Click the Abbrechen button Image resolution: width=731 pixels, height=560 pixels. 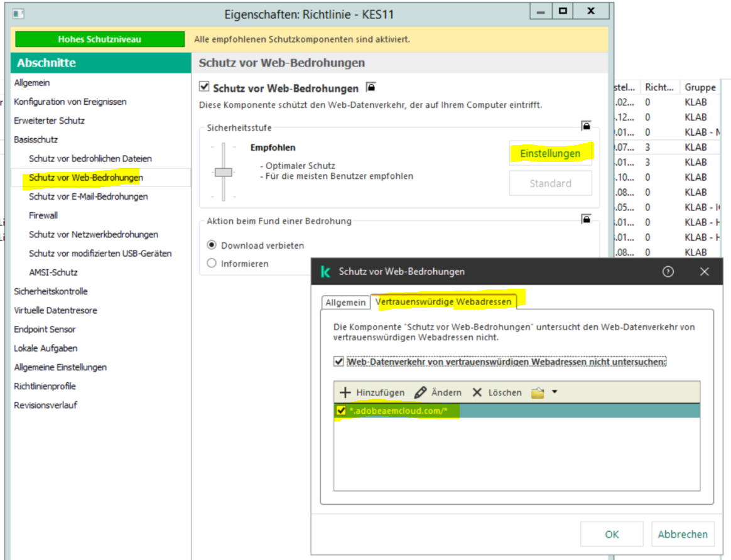point(683,534)
